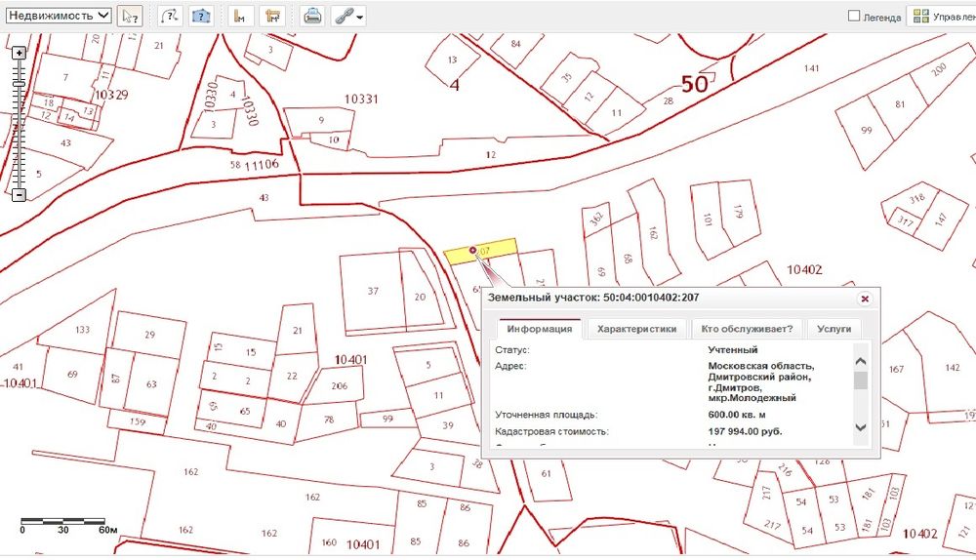976x560 pixels.
Task: Switch to the Характеристики tab
Action: tap(636, 329)
